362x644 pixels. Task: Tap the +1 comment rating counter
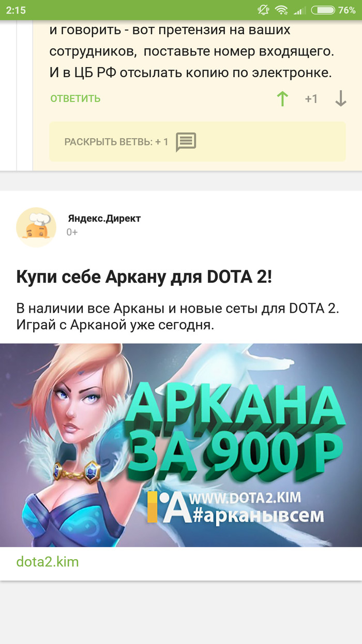click(x=311, y=98)
